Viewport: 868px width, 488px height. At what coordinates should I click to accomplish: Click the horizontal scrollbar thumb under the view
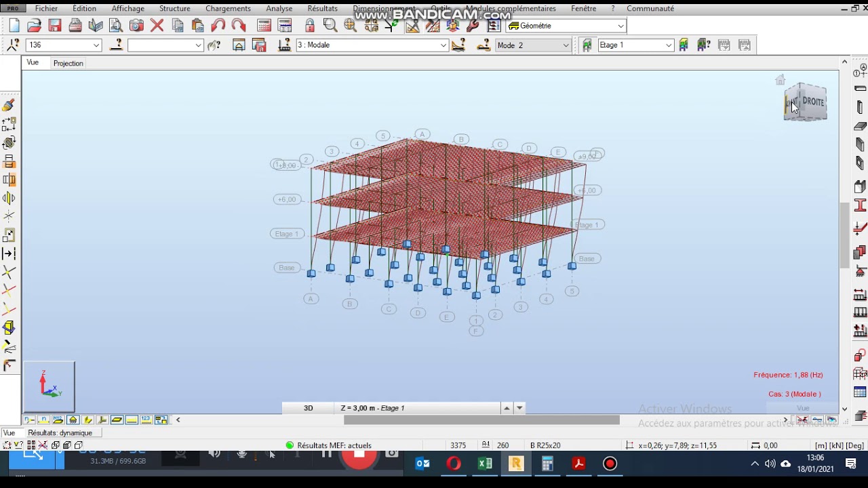click(x=481, y=420)
